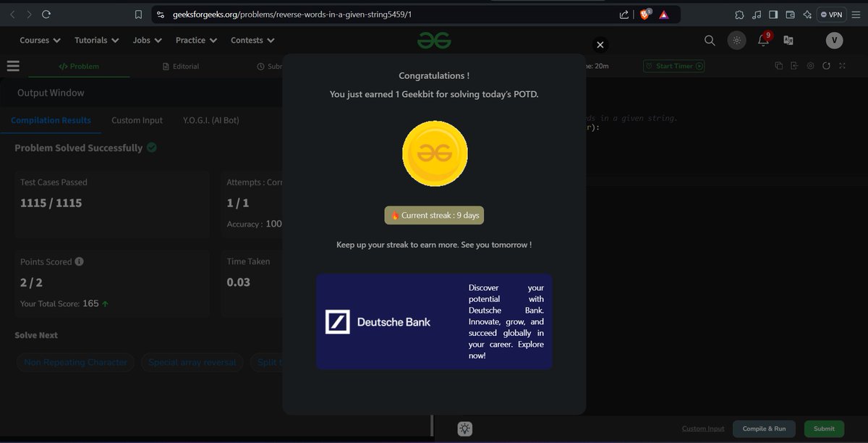Click the Brave Rewards triangle icon
This screenshot has height=443, width=868.
click(663, 14)
